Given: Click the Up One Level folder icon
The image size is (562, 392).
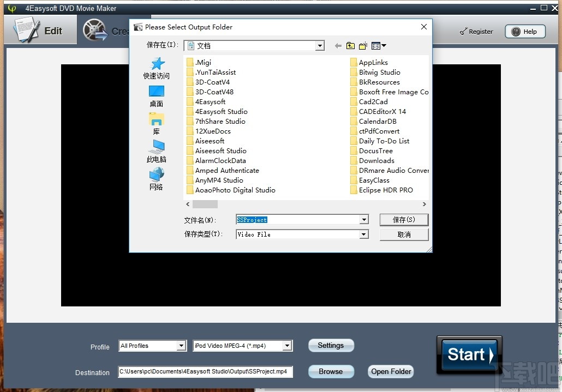Looking at the screenshot, I should point(350,46).
